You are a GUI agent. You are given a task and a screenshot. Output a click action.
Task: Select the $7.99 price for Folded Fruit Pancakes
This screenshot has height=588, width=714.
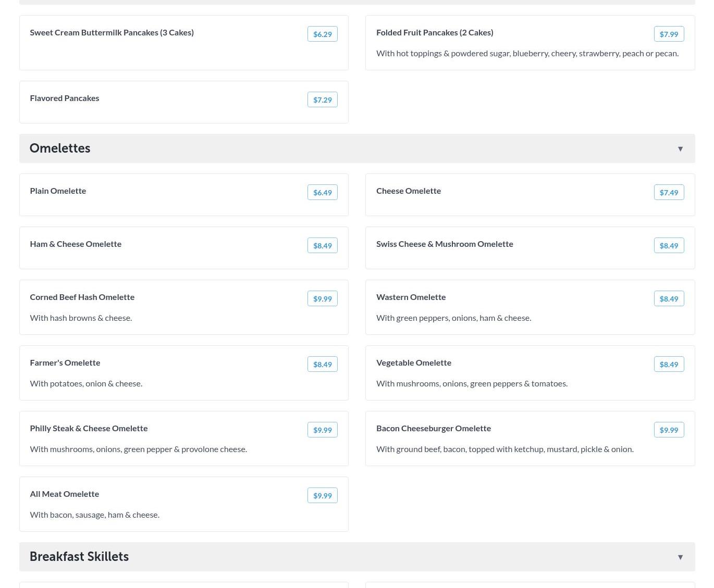pyautogui.click(x=669, y=34)
